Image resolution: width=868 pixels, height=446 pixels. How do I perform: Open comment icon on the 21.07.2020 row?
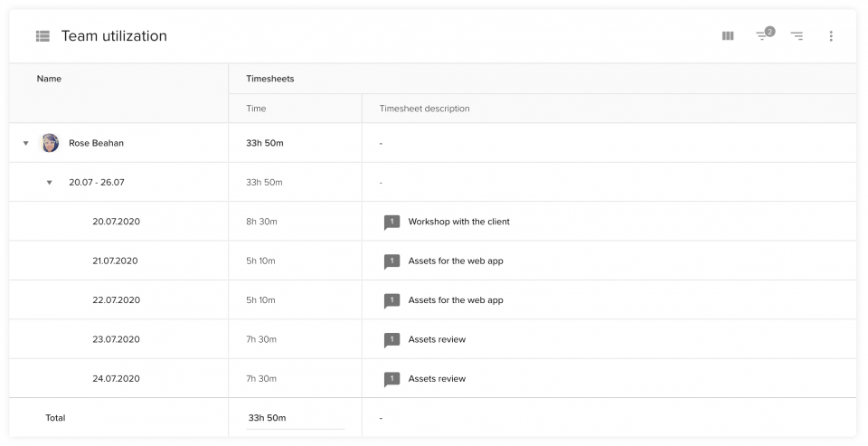point(392,261)
